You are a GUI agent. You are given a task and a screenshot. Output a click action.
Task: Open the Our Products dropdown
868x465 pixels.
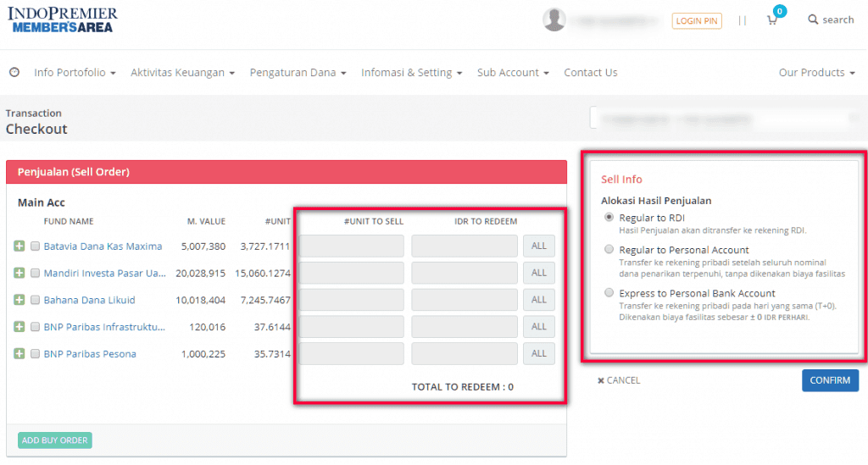tap(816, 73)
